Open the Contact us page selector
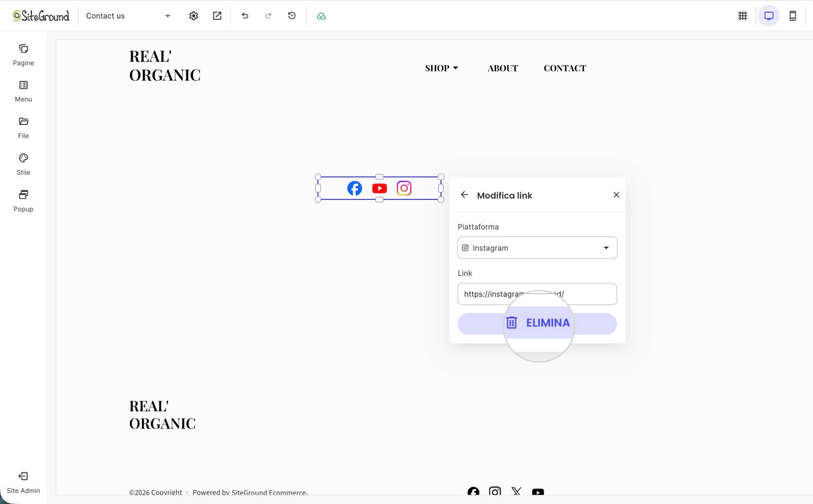 click(x=128, y=16)
